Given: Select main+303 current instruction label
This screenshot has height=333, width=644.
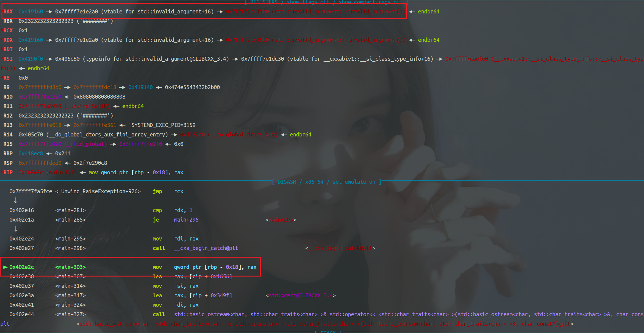Looking at the screenshot, I should tap(70, 267).
